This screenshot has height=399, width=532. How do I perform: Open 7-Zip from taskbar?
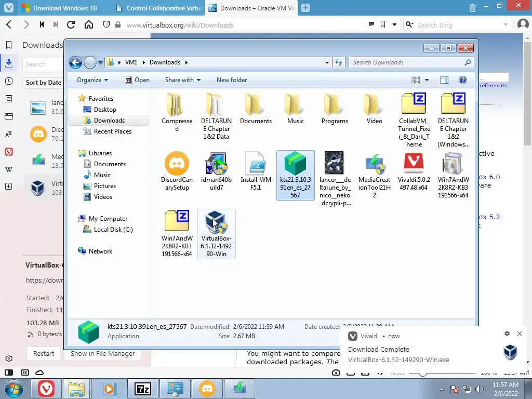(142, 389)
